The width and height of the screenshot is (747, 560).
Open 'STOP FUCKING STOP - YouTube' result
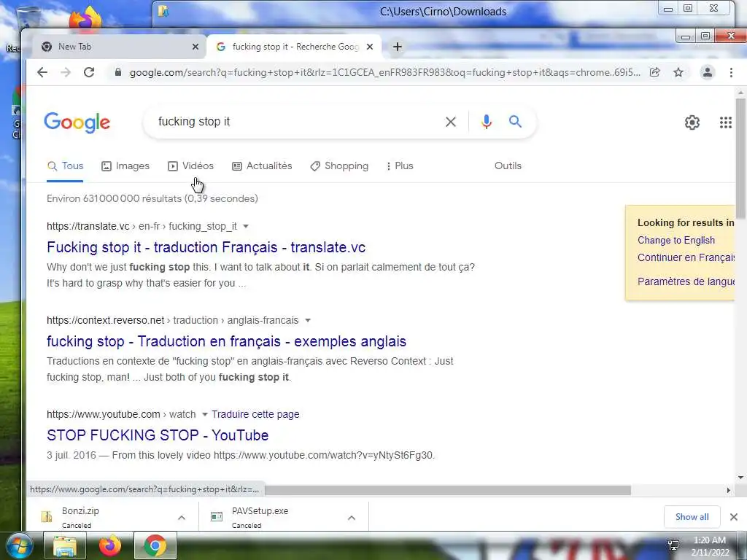(x=158, y=435)
